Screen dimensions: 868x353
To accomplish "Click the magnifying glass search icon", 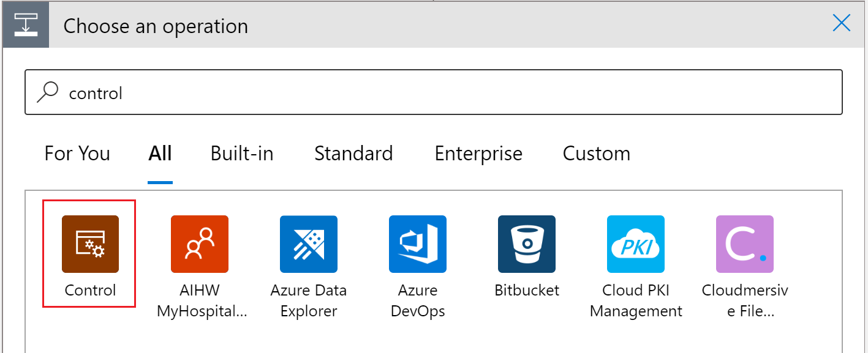I will tap(47, 92).
